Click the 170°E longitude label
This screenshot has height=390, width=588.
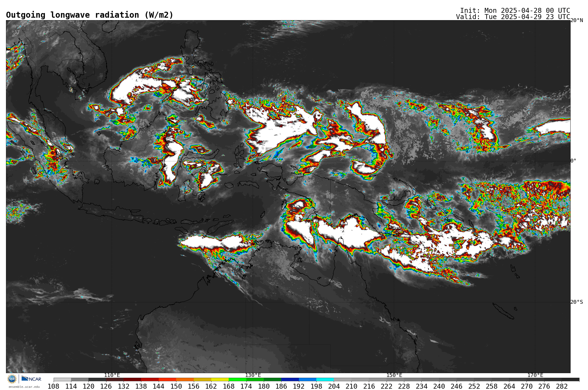click(x=535, y=375)
